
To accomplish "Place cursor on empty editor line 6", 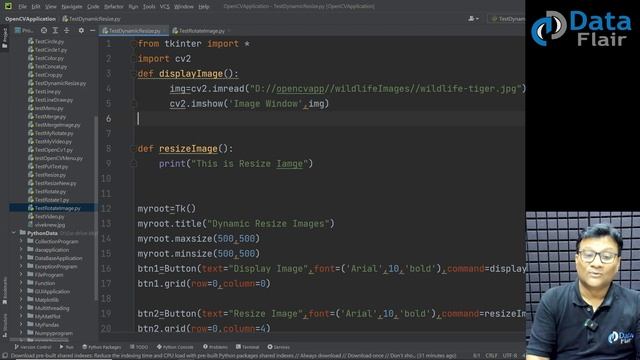I will [331, 119].
